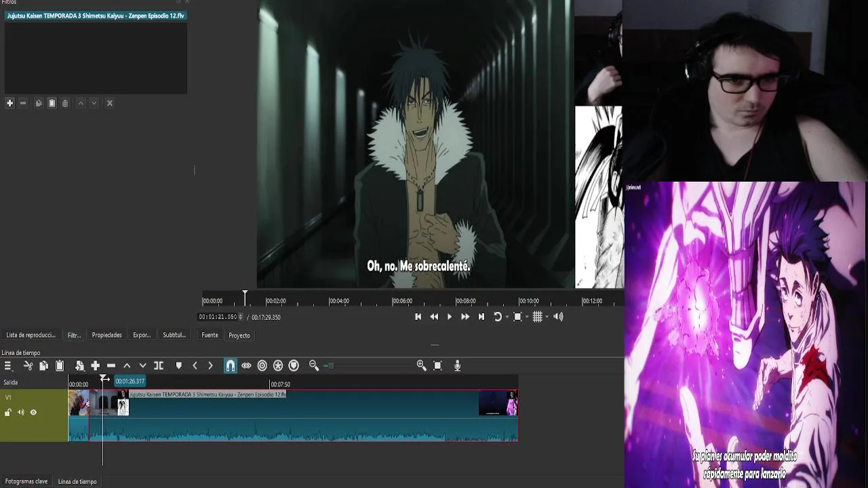Screen dimensions: 868x488
Task: Split the clip at the playhead
Action: [x=159, y=365]
